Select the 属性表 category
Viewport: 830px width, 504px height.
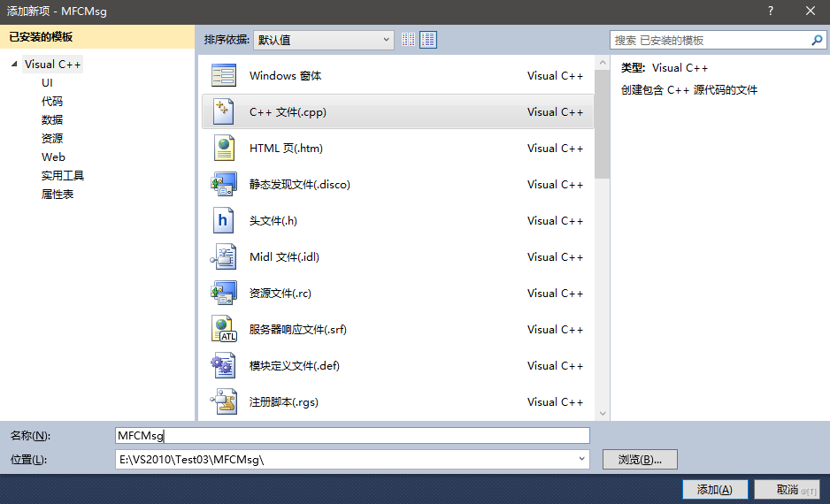58,195
